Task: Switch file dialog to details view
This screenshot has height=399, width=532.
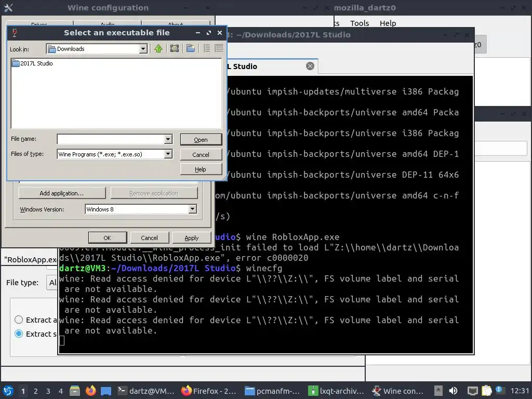Action: tap(219, 48)
